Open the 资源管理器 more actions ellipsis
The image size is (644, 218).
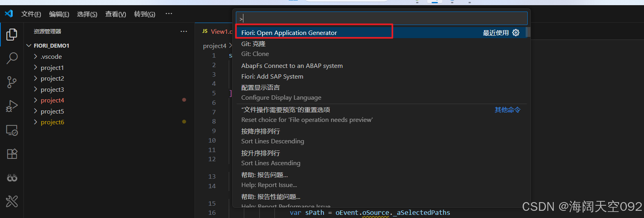[184, 31]
